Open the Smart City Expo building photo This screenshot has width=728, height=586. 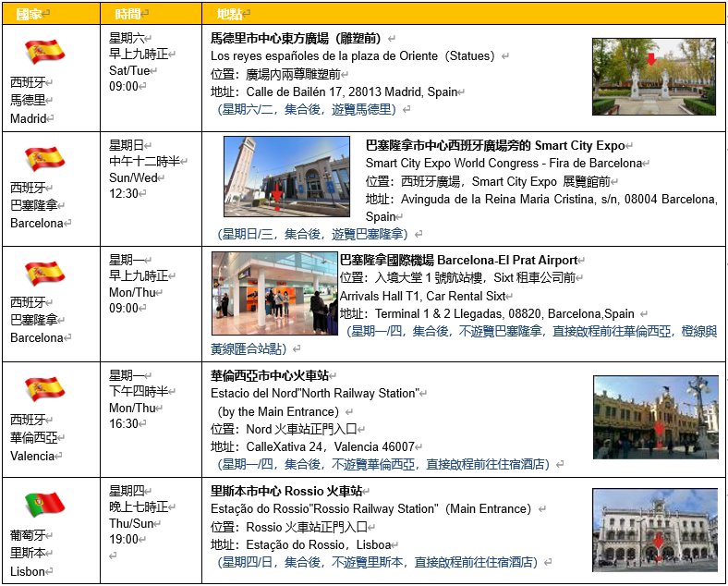286,177
